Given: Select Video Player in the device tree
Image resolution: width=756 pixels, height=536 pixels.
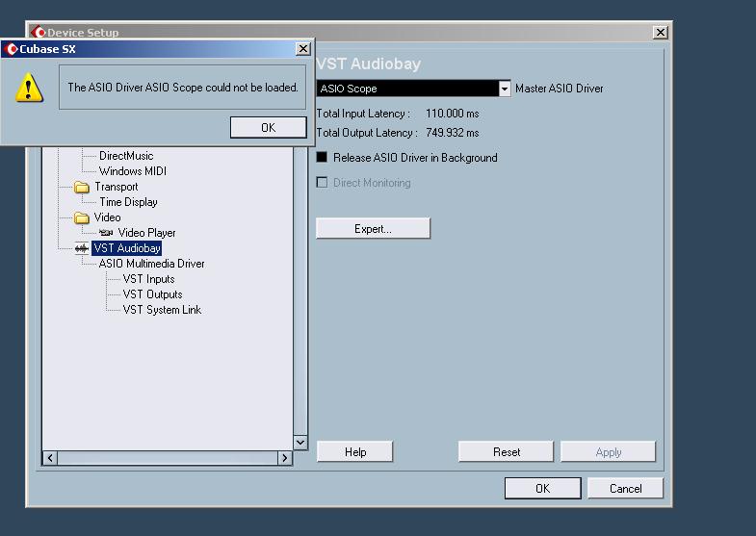Looking at the screenshot, I should pyautogui.click(x=146, y=233).
